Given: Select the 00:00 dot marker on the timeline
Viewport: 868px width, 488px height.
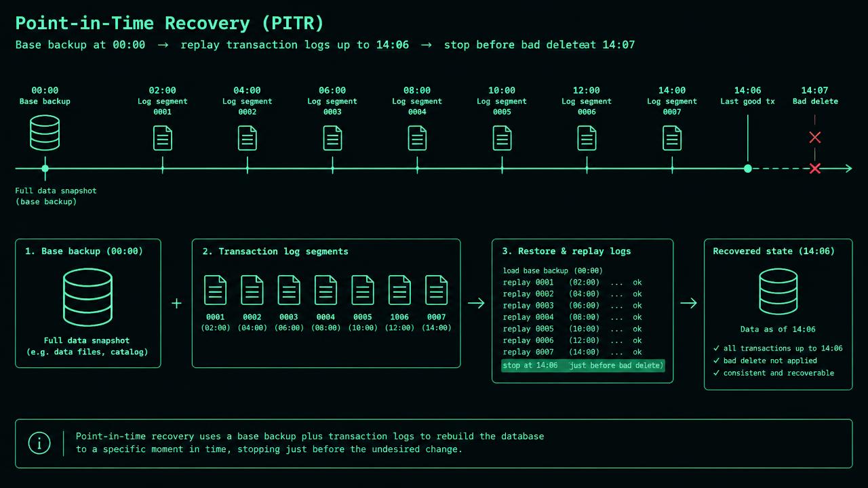Looking at the screenshot, I should (45, 169).
